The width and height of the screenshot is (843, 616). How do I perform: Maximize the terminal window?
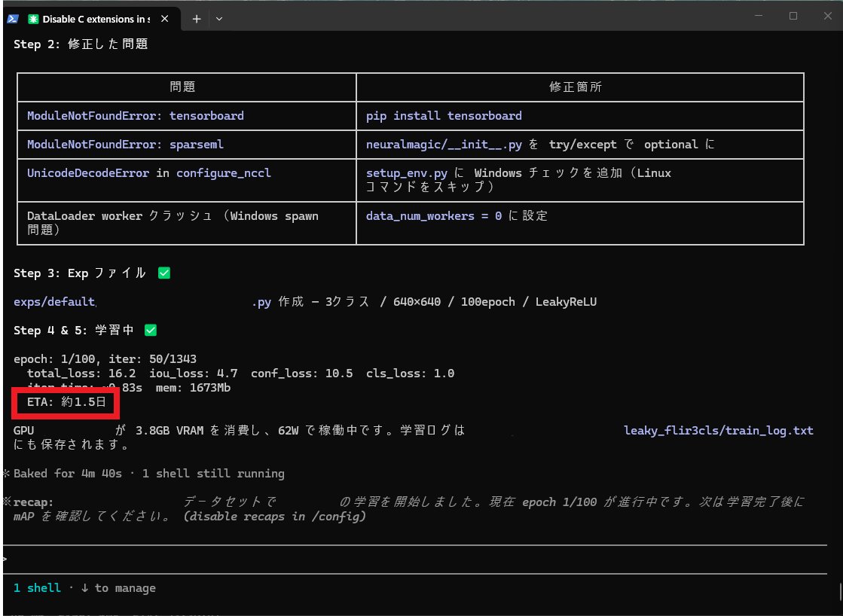pyautogui.click(x=793, y=16)
